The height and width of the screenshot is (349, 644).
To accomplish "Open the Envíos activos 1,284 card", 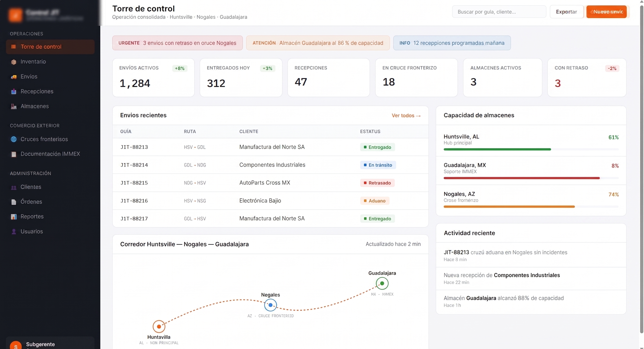I will tap(153, 78).
